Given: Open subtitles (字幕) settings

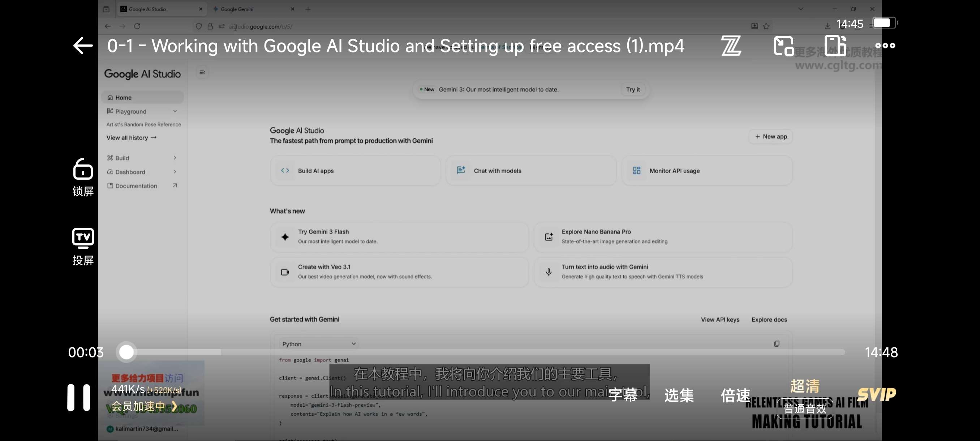Looking at the screenshot, I should click(x=623, y=395).
